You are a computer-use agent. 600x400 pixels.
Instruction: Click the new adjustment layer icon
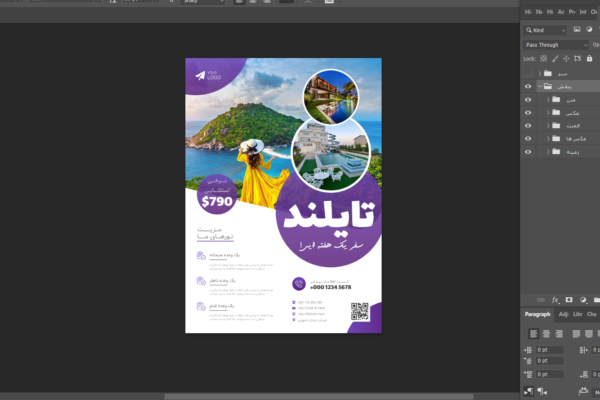583,299
